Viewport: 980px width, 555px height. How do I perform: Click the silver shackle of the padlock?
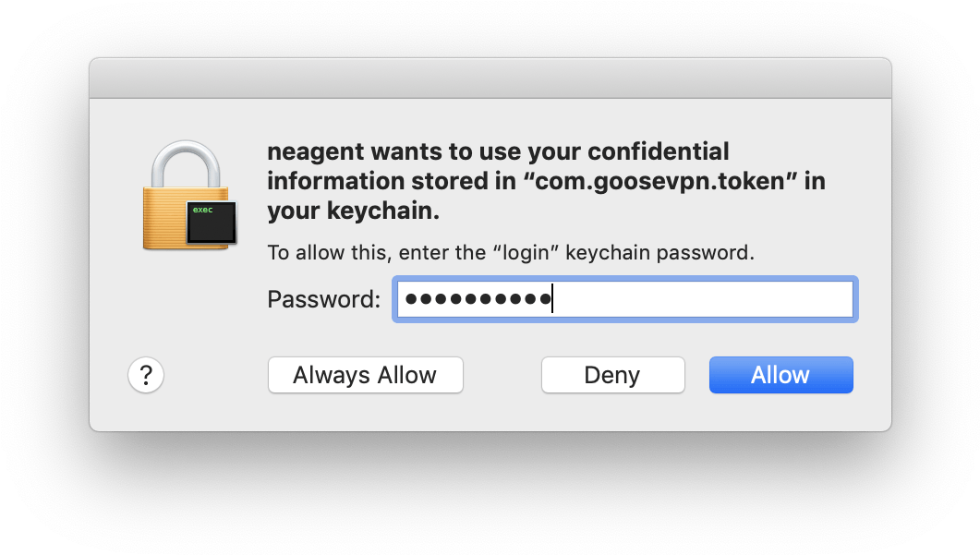click(186, 163)
